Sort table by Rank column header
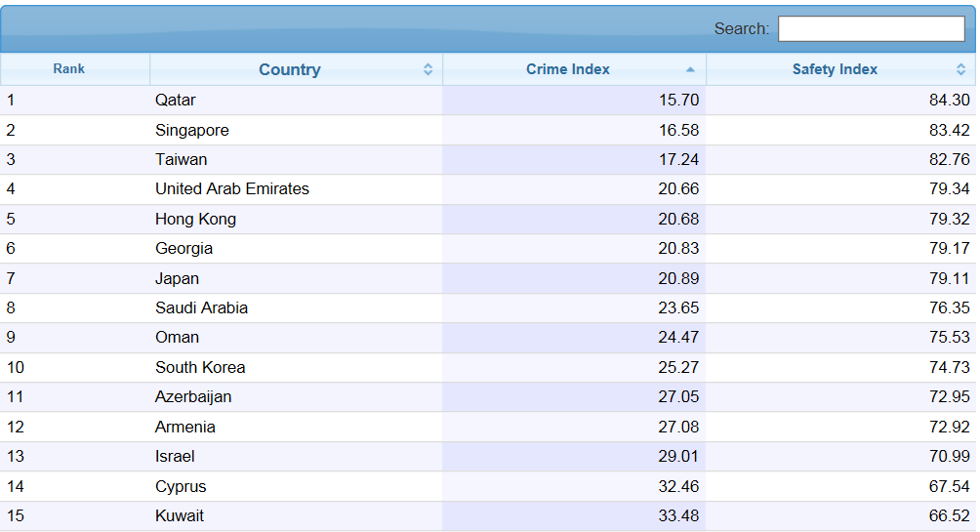 click(68, 69)
